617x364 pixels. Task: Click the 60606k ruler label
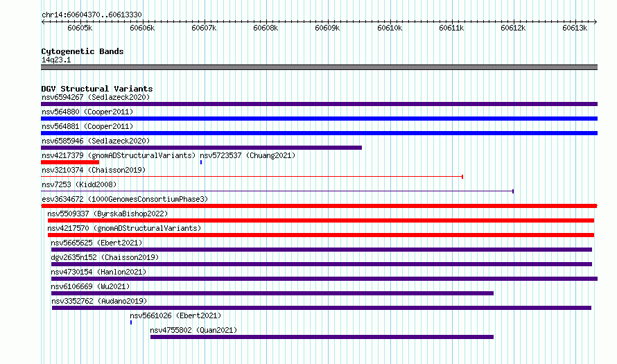[142, 28]
